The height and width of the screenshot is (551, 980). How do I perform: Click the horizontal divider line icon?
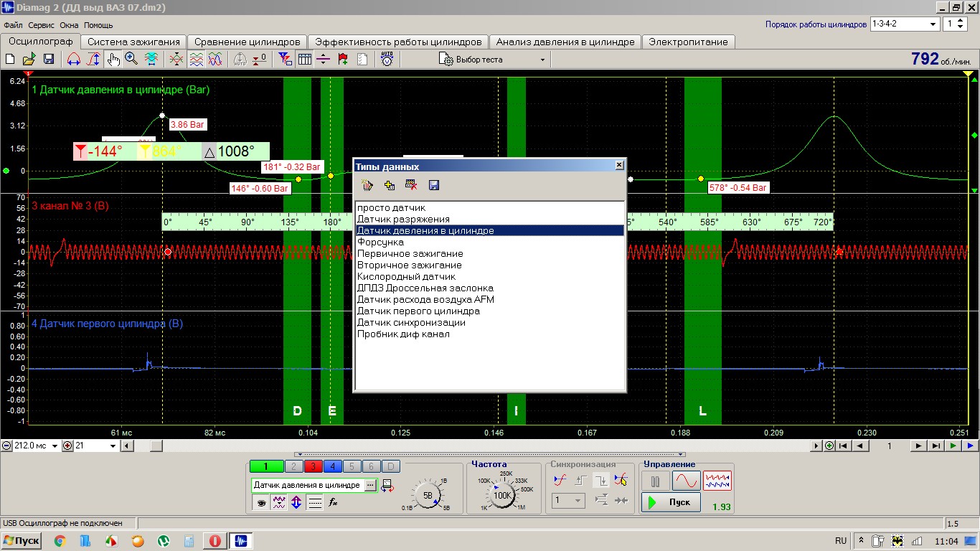(x=324, y=60)
